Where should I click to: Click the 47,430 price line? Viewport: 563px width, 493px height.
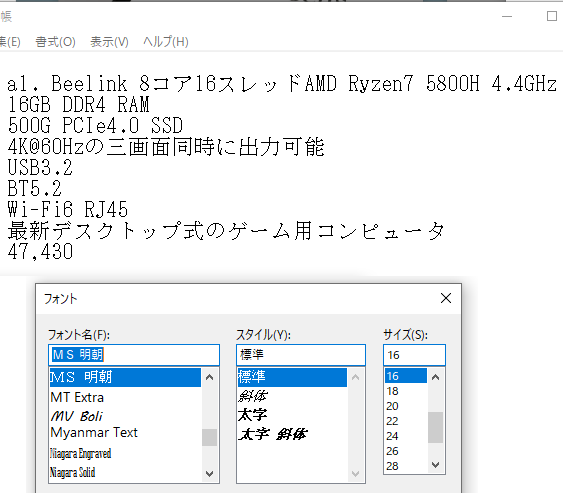(40, 252)
